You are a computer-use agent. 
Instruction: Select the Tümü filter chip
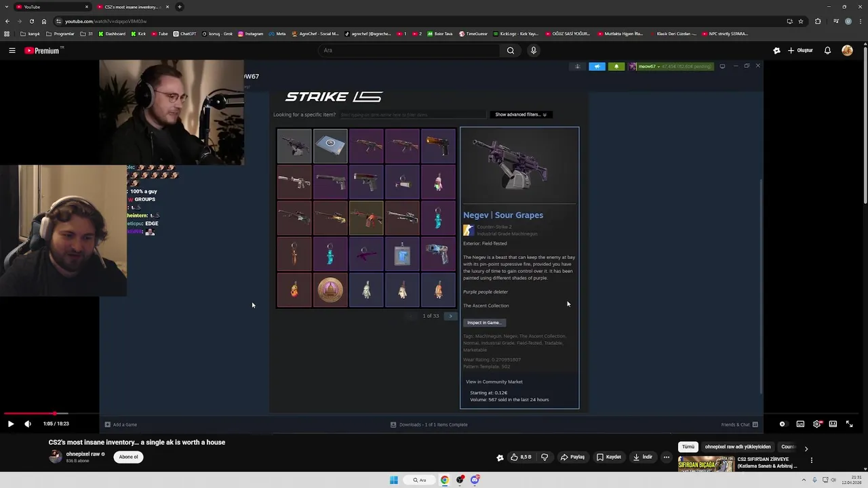(688, 447)
